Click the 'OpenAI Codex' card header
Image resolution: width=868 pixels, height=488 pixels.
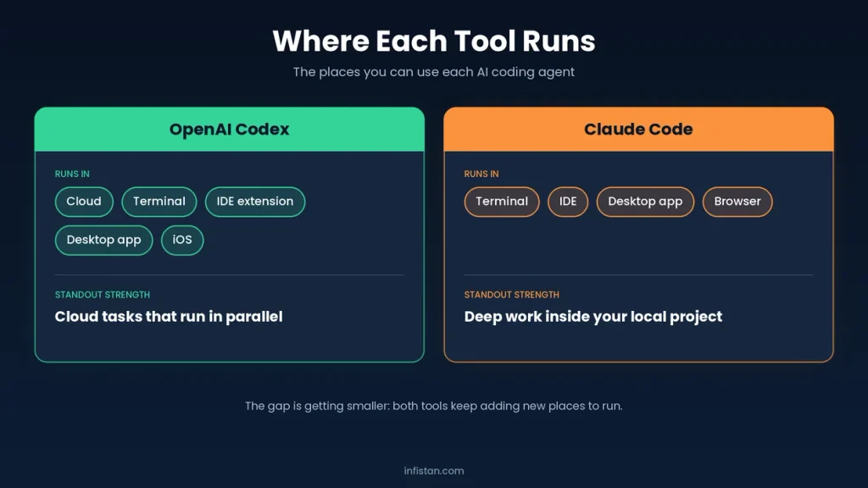click(229, 130)
